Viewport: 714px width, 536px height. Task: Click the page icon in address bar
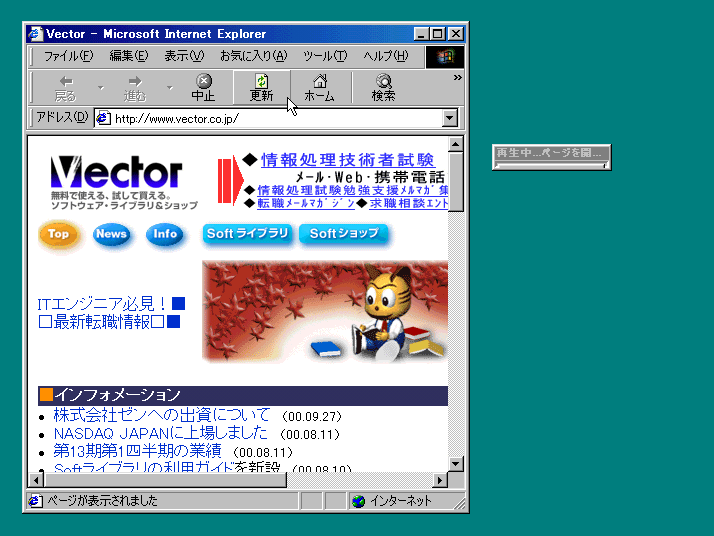pos(104,118)
